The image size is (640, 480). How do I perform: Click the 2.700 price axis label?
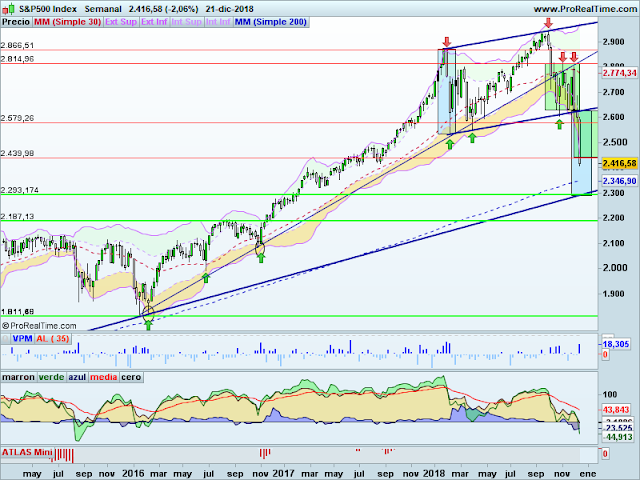click(x=613, y=92)
